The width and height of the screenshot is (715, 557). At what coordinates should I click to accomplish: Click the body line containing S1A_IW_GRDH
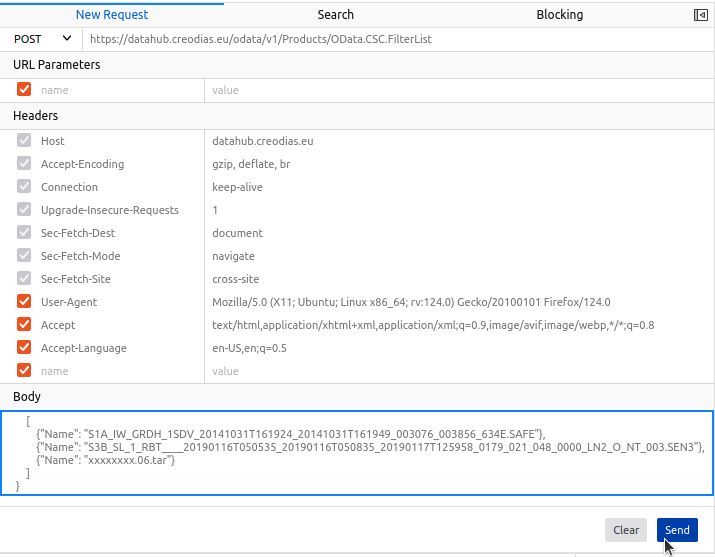[290, 434]
